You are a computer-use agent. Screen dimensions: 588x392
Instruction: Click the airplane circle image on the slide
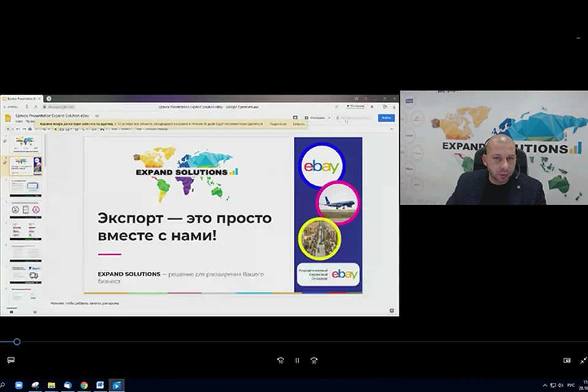pyautogui.click(x=337, y=203)
